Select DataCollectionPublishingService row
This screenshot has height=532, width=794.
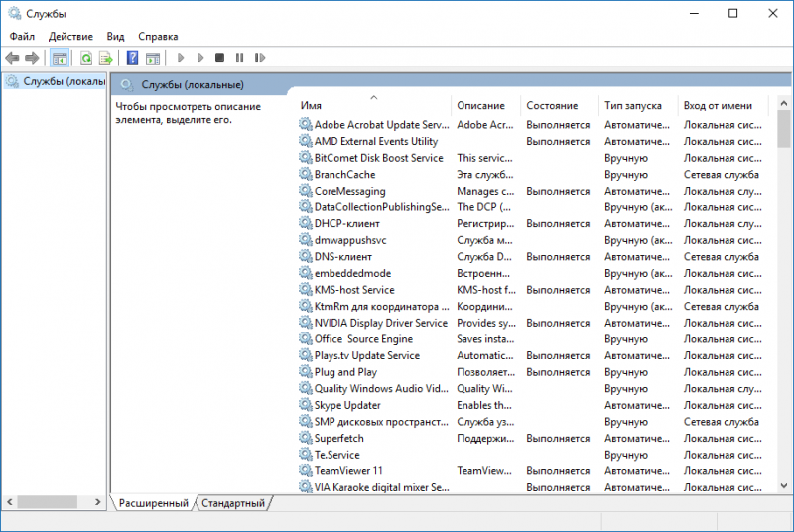click(532, 207)
